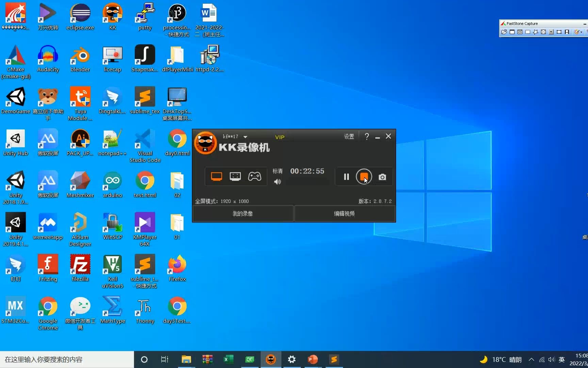
Task: Open file in FastStone Capture toolbar
Action: (504, 32)
